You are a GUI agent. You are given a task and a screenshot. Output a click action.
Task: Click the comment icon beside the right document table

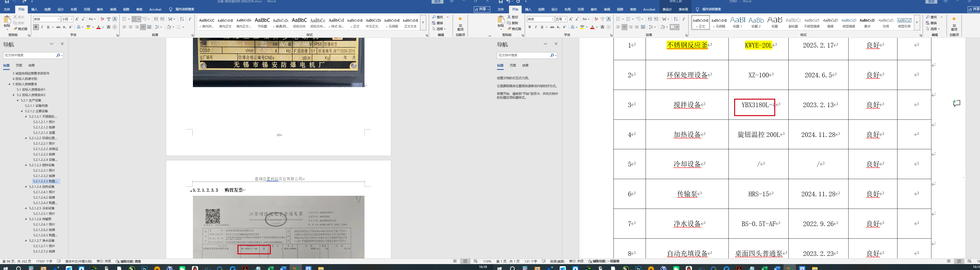tap(956, 103)
